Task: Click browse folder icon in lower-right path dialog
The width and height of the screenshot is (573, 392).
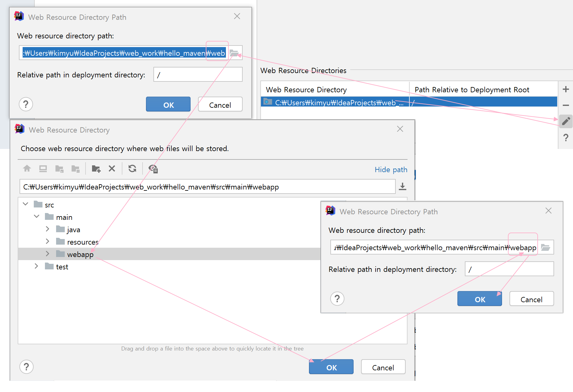Action: [545, 247]
